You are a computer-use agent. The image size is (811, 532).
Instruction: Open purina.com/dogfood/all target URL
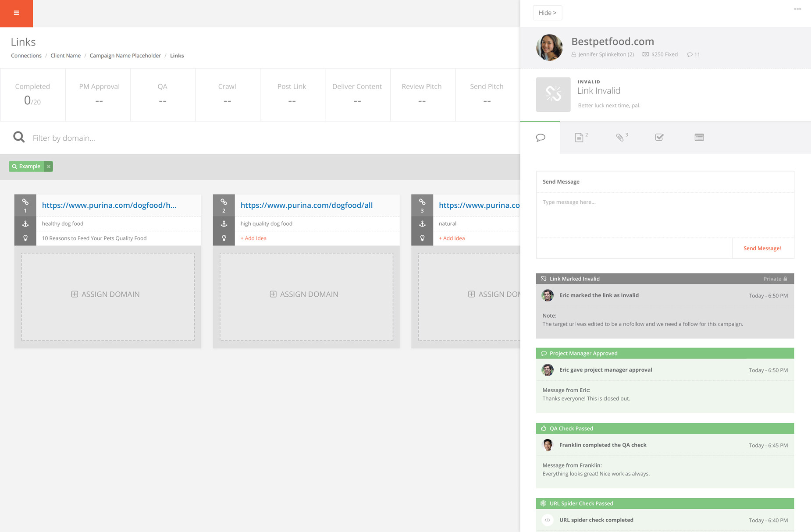pos(306,205)
